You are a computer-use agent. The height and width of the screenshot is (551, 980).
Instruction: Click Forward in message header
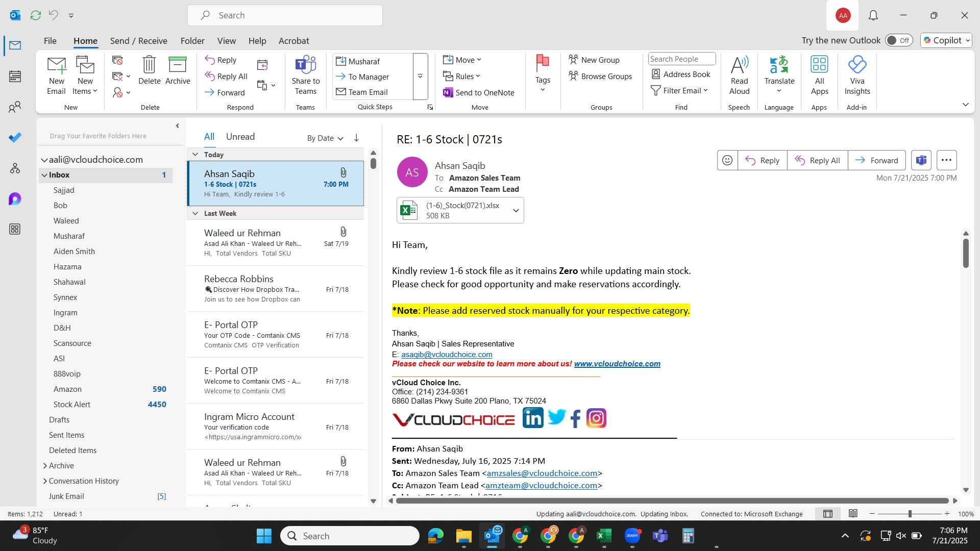[x=877, y=160]
